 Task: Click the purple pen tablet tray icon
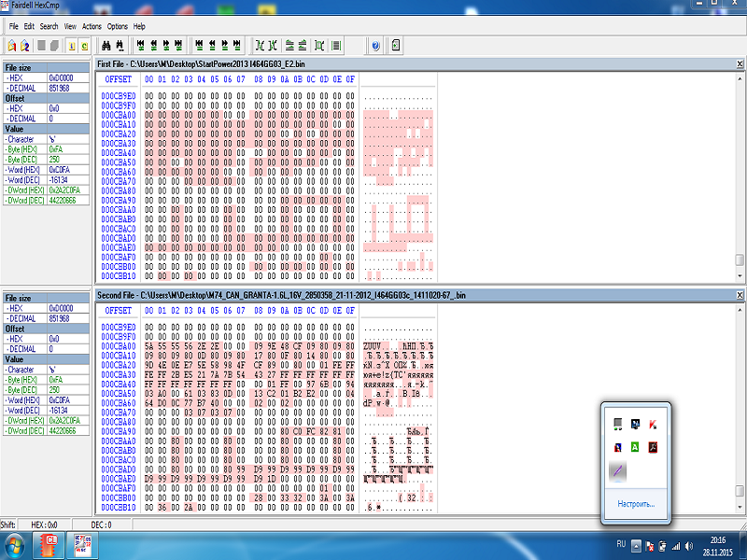tap(617, 471)
